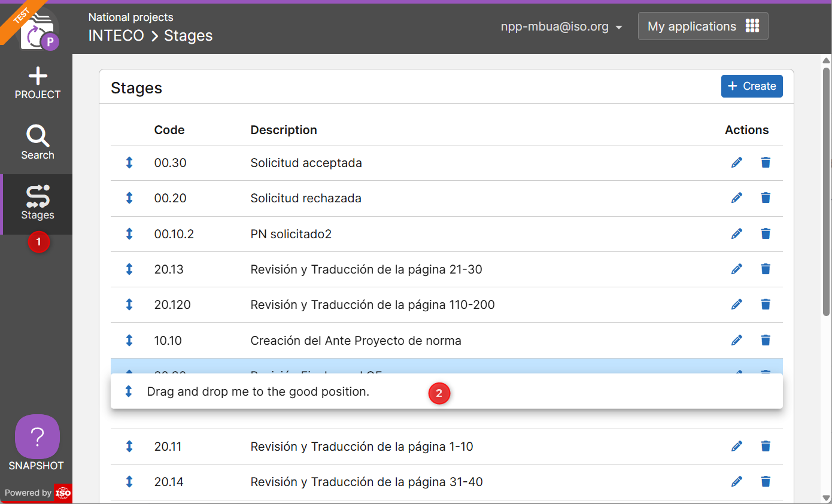Delete the stage with code 20.13
The height and width of the screenshot is (504, 832).
click(766, 269)
